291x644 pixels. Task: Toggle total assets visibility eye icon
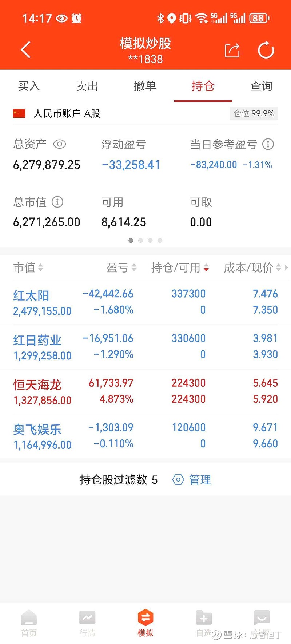pyautogui.click(x=60, y=144)
